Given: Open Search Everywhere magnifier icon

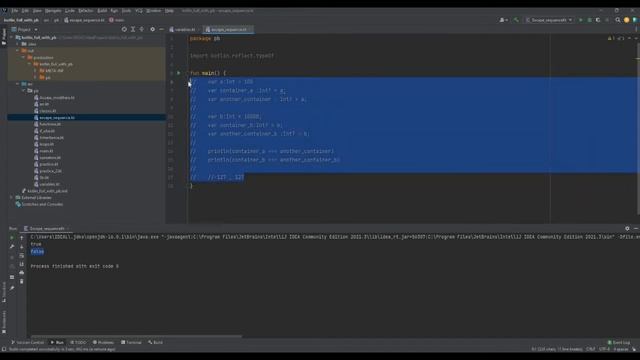Looking at the screenshot, I should click(618, 20).
